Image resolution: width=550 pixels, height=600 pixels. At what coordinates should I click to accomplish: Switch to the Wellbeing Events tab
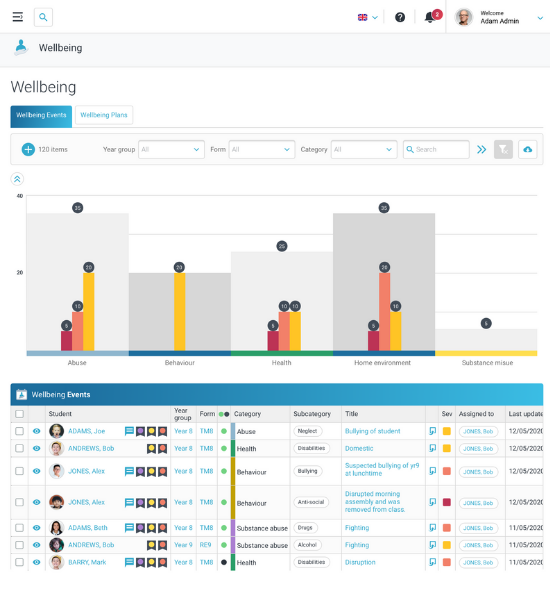[x=41, y=116]
